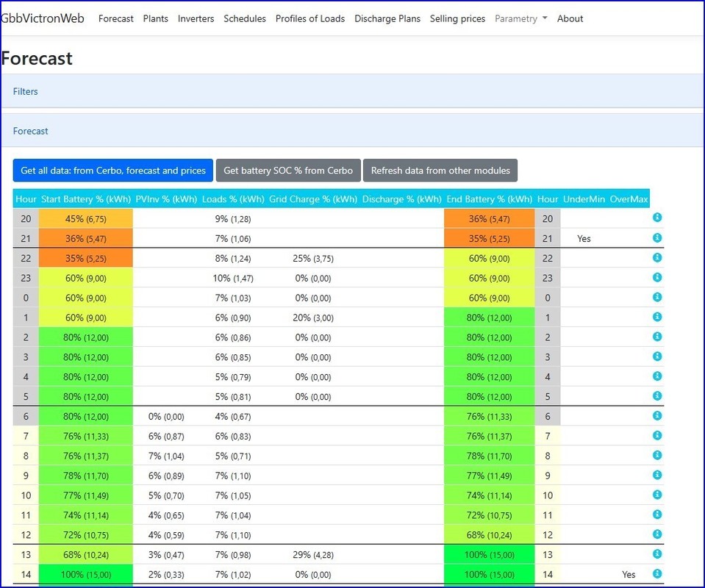Show info for hour 6 row

[x=657, y=416]
